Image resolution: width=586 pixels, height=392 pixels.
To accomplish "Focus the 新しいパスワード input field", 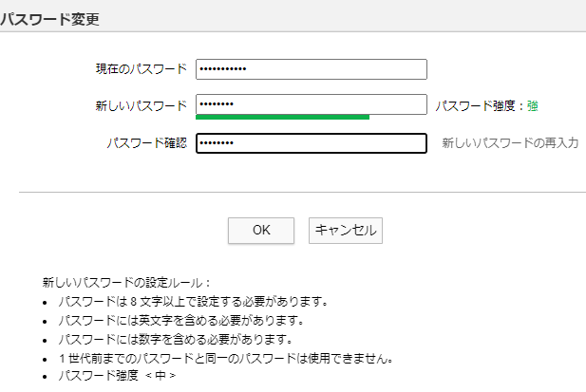I will tap(312, 104).
